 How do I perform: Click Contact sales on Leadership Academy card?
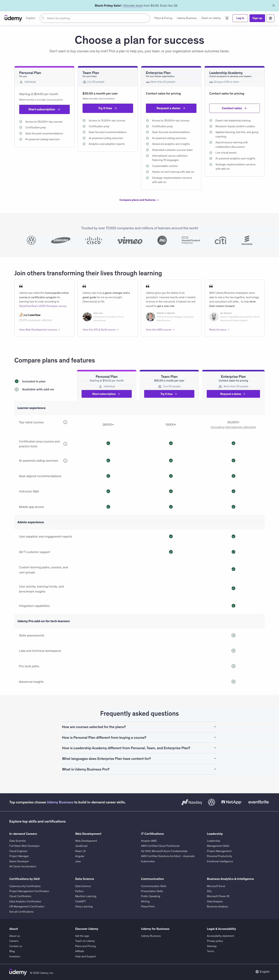234,108
